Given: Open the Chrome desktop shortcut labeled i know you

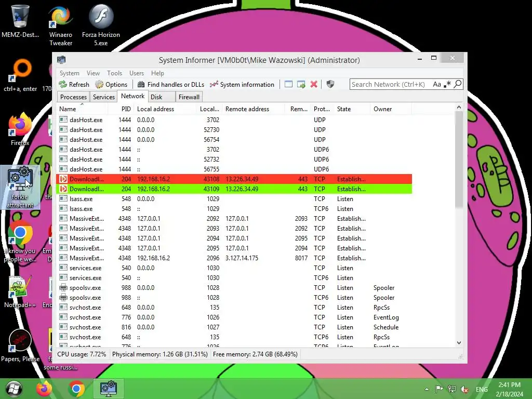Looking at the screenshot, I should click(x=20, y=241).
